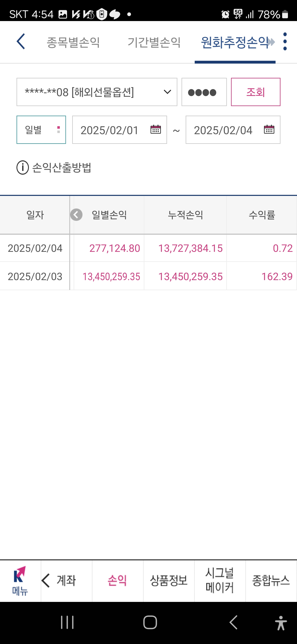Image resolution: width=297 pixels, height=644 pixels.
Task: Open 시그널메이커 from bottom bar
Action: [220, 581]
